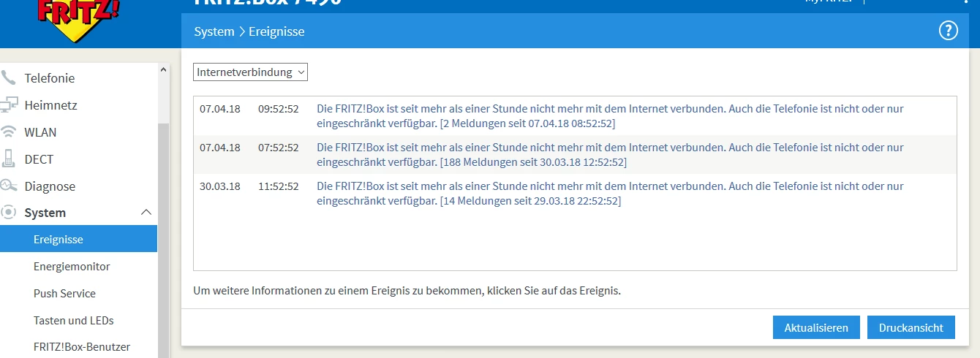
Task: Click time 09:52:52 in event list
Action: (x=278, y=109)
